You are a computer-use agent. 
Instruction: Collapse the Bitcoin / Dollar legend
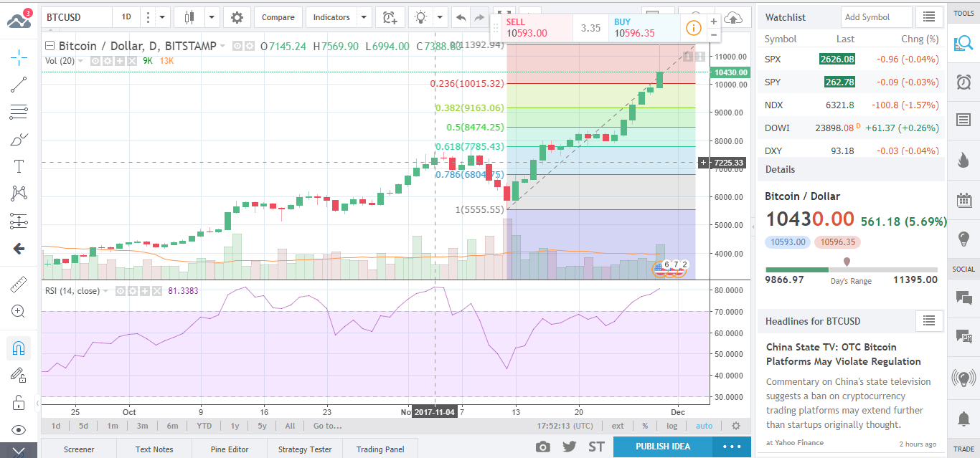click(50, 46)
